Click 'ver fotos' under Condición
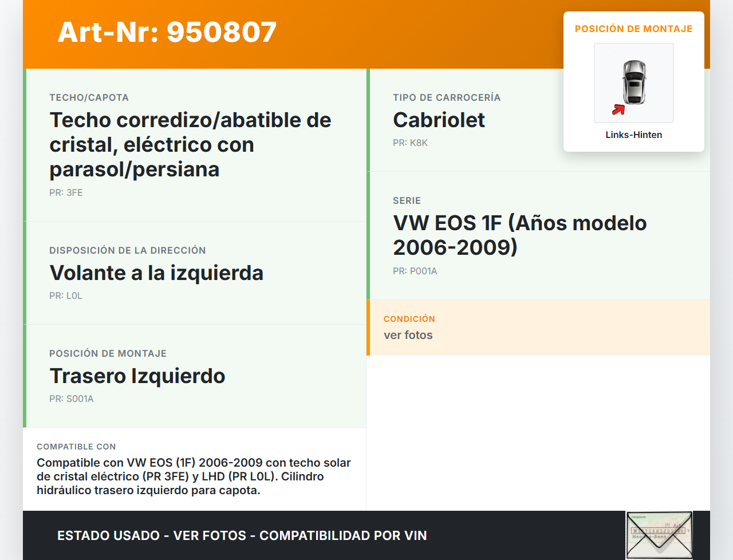 [408, 336]
